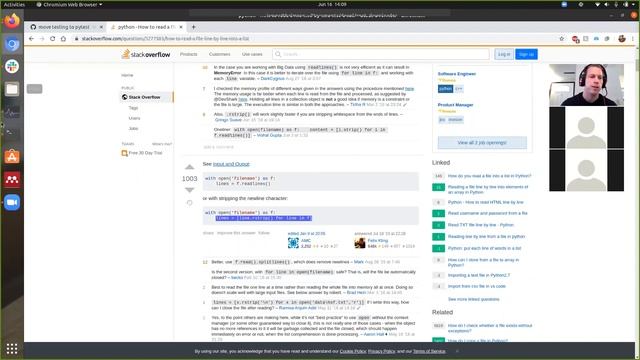Open the Zoom app in the dock
Screen dimensions: 640x360
pyautogui.click(x=12, y=202)
